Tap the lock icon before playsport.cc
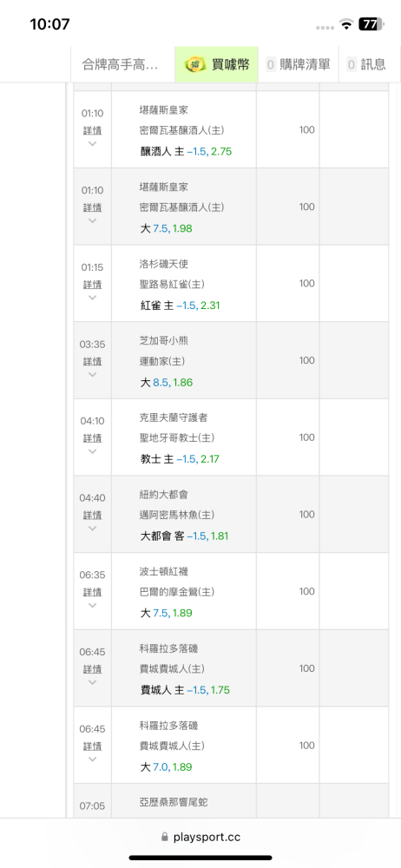Image resolution: width=401 pixels, height=868 pixels. coord(164,837)
